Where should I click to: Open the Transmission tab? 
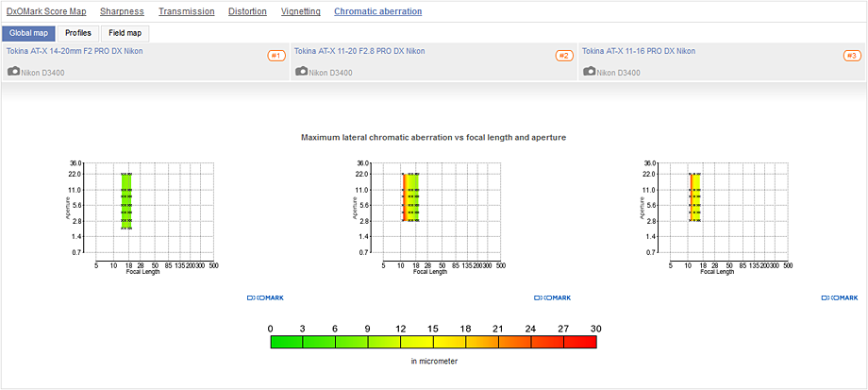pos(187,11)
